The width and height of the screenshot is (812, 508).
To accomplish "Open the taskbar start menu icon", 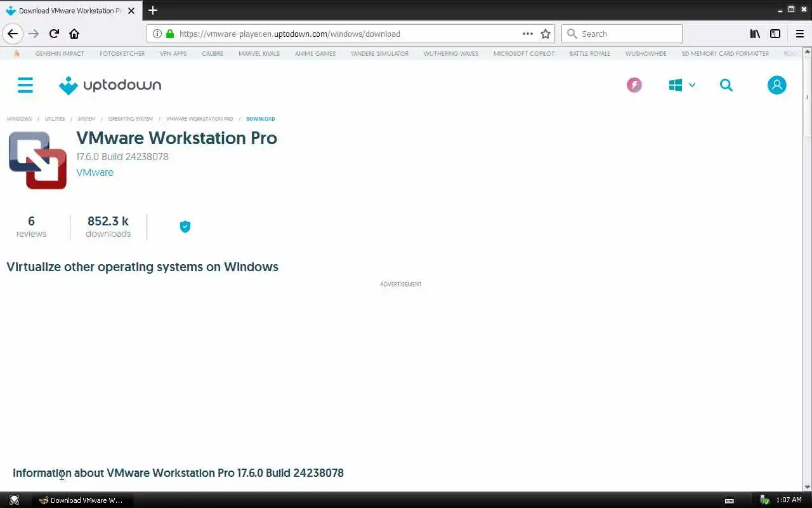I will (x=14, y=500).
